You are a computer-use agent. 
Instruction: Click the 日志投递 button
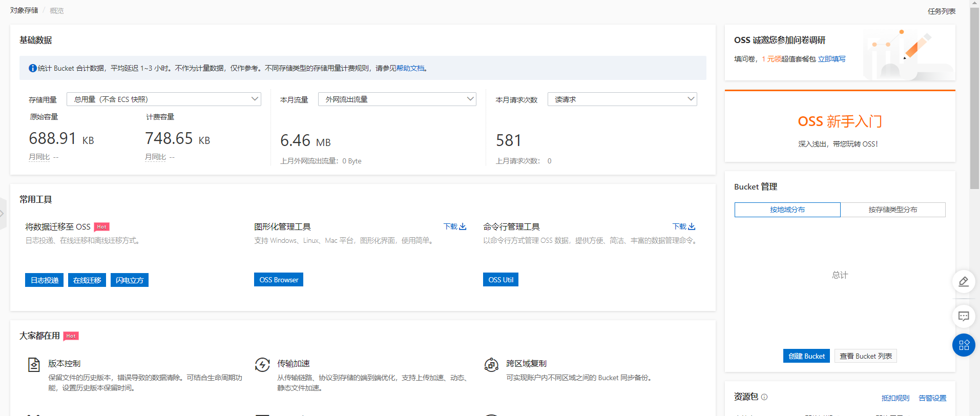45,280
